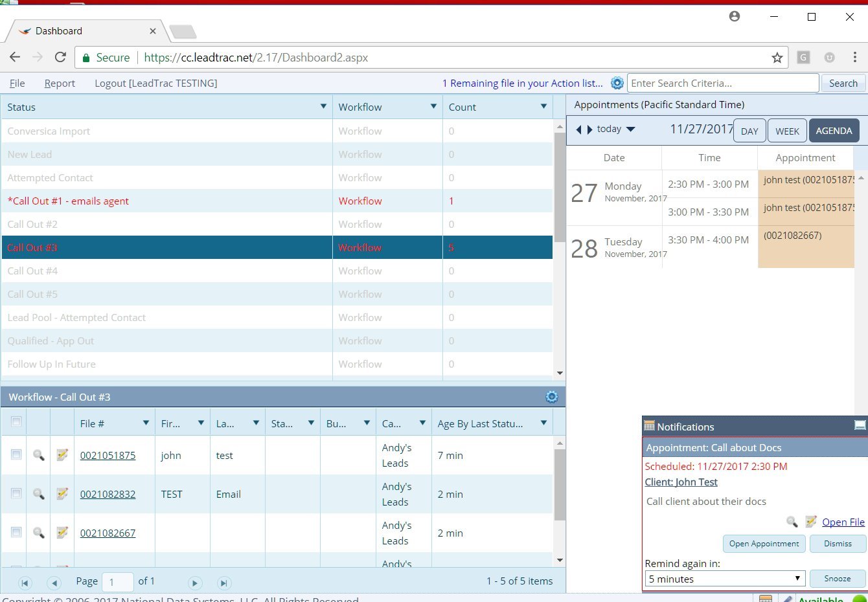Bookmark this page with the star icon
Image resolution: width=868 pixels, height=602 pixels.
777,58
